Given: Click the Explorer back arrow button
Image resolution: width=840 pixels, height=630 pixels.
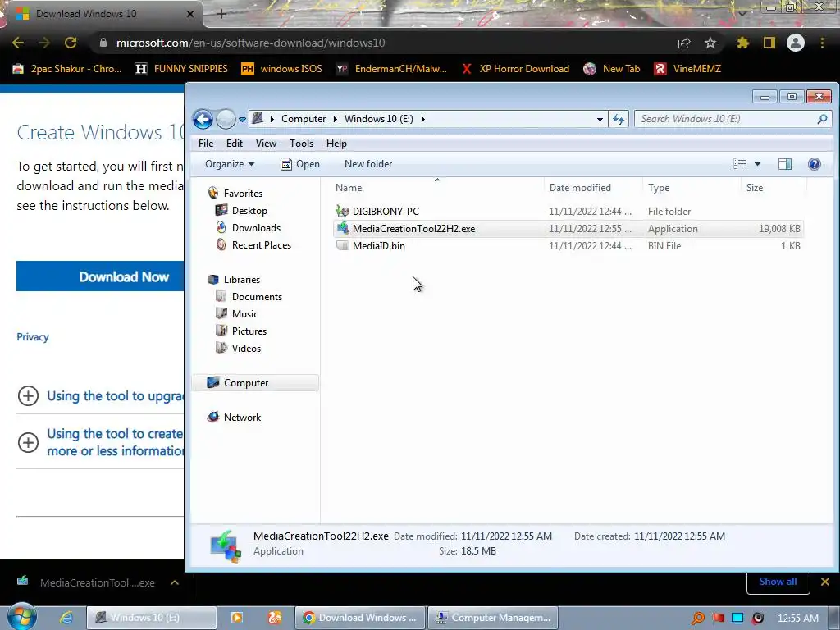Looking at the screenshot, I should pyautogui.click(x=203, y=119).
